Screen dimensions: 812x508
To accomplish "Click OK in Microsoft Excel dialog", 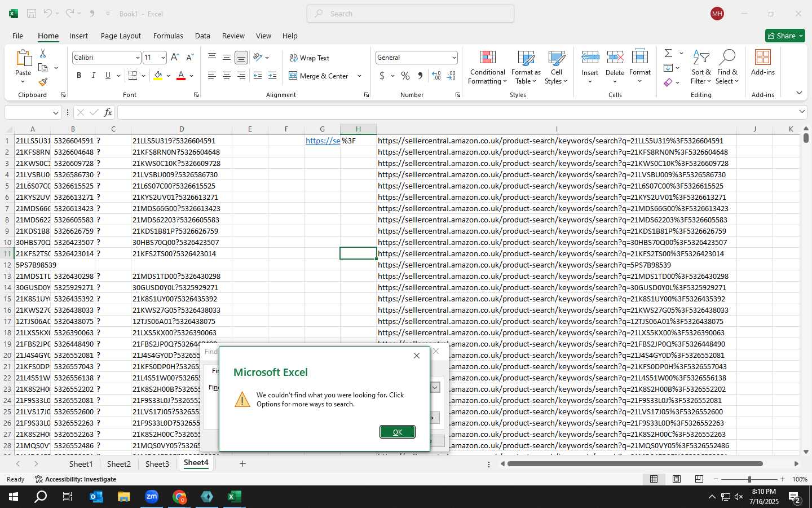I will [398, 432].
